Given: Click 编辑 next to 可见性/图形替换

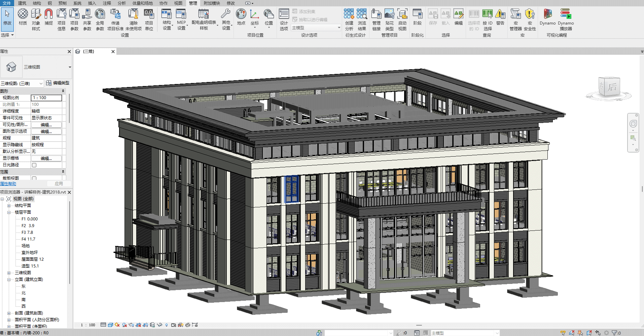Looking at the screenshot, I should [46, 124].
